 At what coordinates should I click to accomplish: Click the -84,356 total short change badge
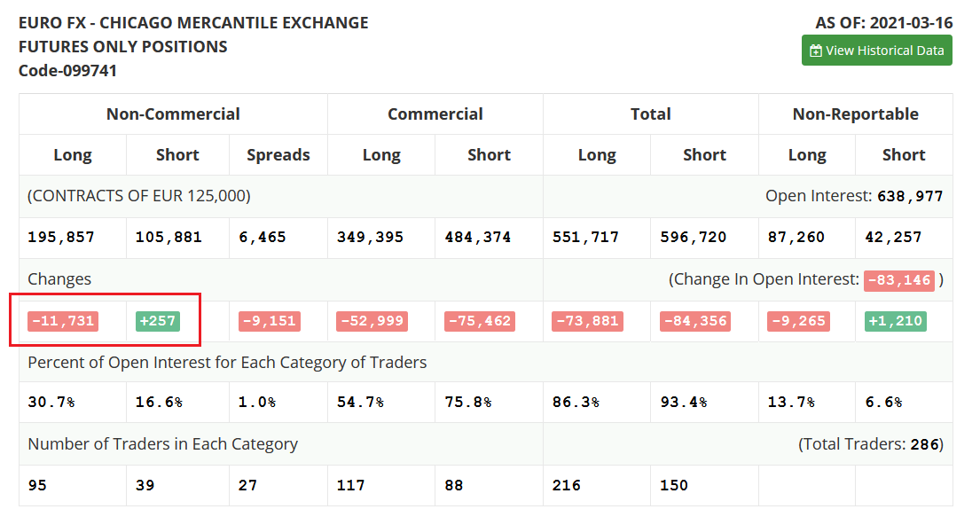[x=695, y=321]
